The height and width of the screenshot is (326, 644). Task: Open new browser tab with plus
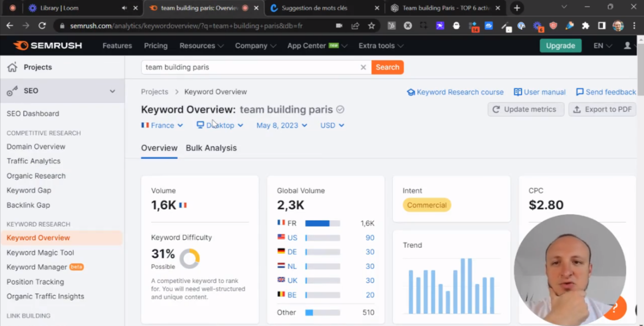516,8
